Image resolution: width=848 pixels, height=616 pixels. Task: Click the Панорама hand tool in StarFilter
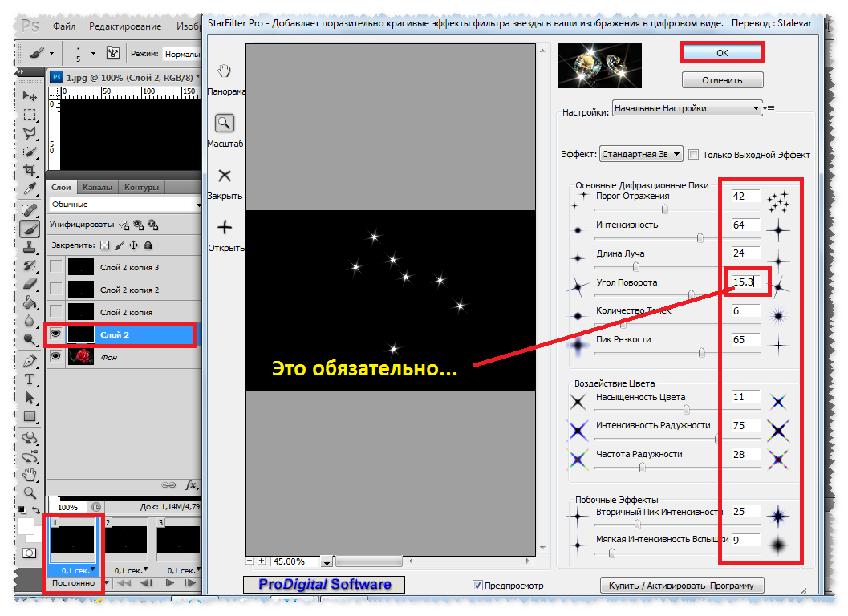(225, 71)
